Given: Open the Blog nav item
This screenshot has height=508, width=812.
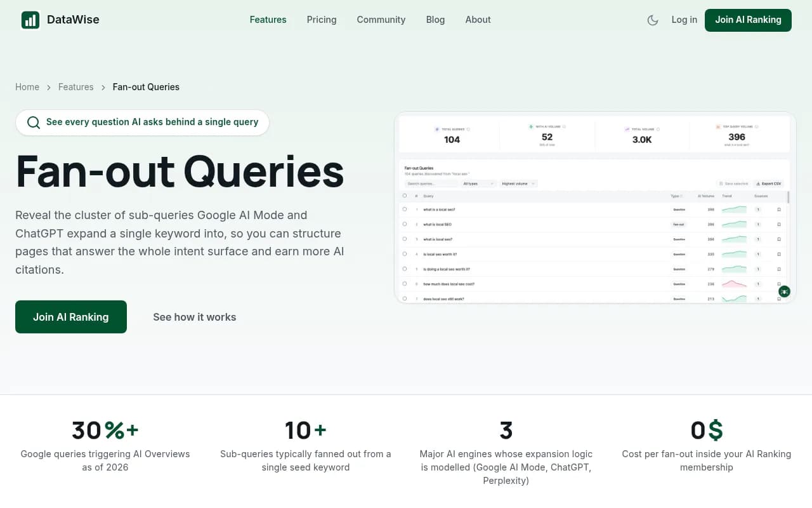Looking at the screenshot, I should click(435, 20).
